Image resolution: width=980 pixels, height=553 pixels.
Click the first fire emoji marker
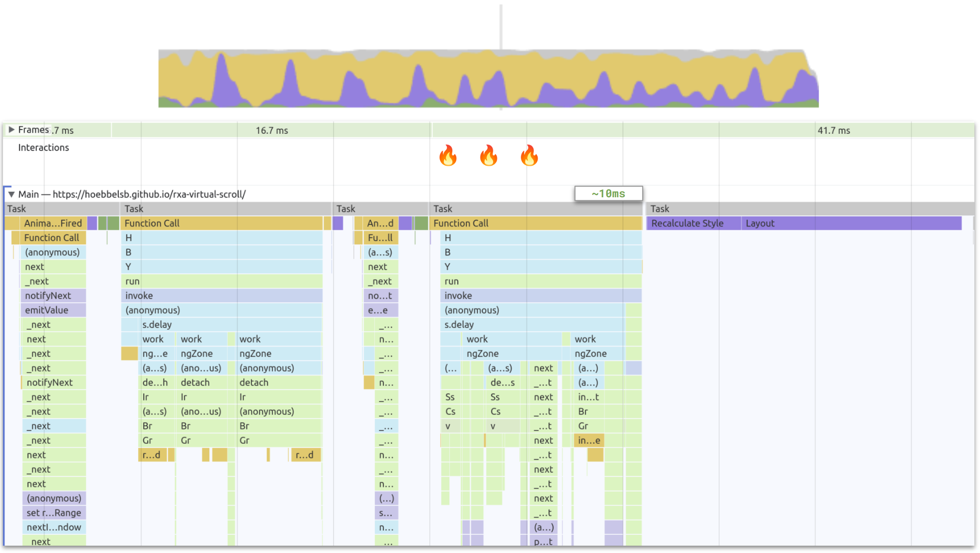(x=448, y=155)
